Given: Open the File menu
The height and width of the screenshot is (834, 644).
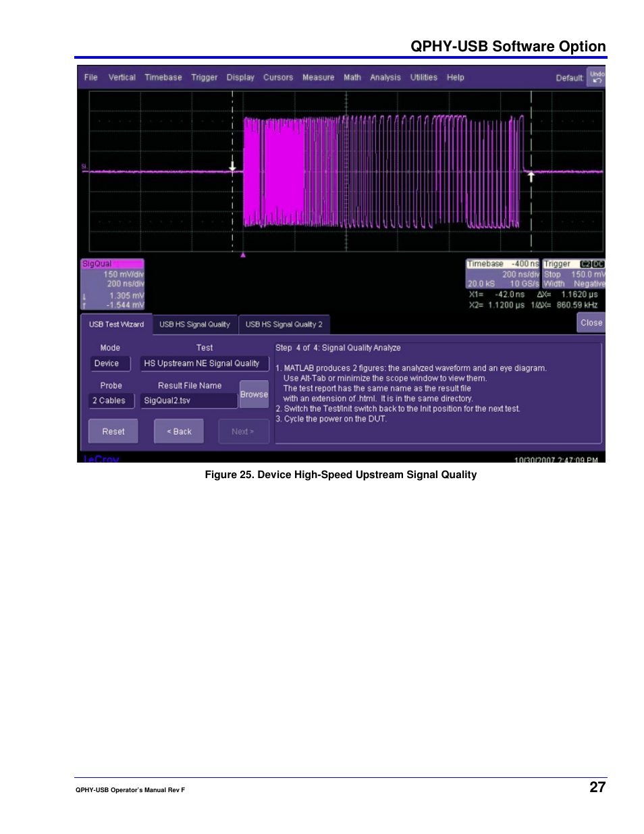Looking at the screenshot, I should click(90, 78).
